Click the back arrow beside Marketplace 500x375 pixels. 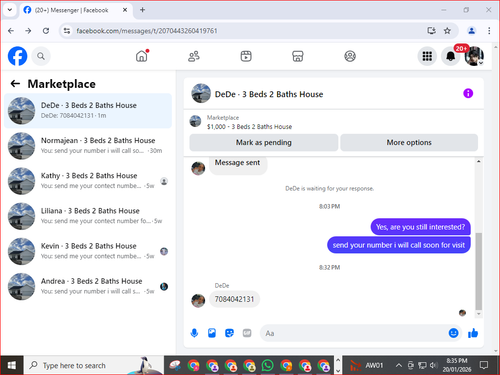(15, 84)
